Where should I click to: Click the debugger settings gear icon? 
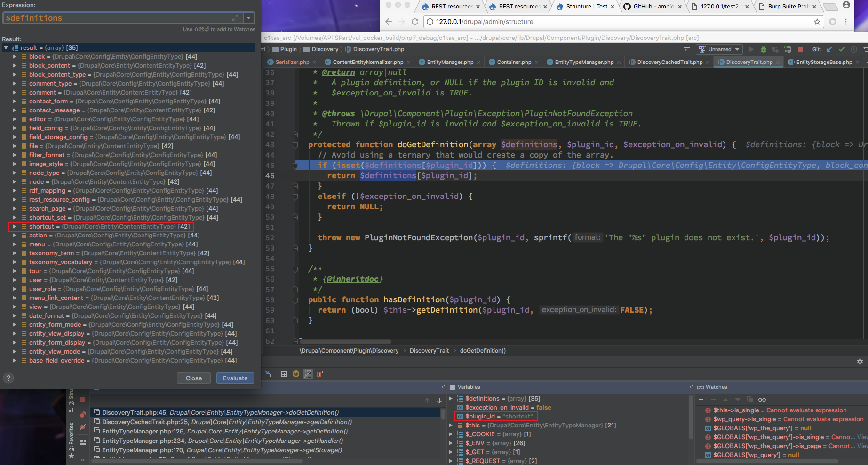tap(860, 362)
